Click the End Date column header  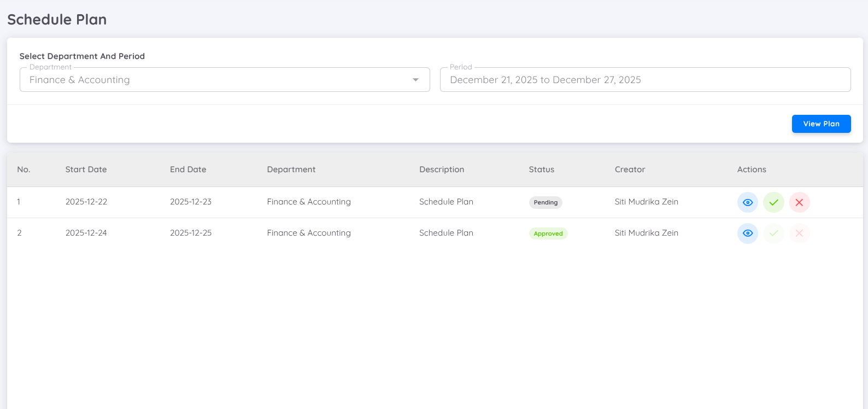(x=188, y=170)
